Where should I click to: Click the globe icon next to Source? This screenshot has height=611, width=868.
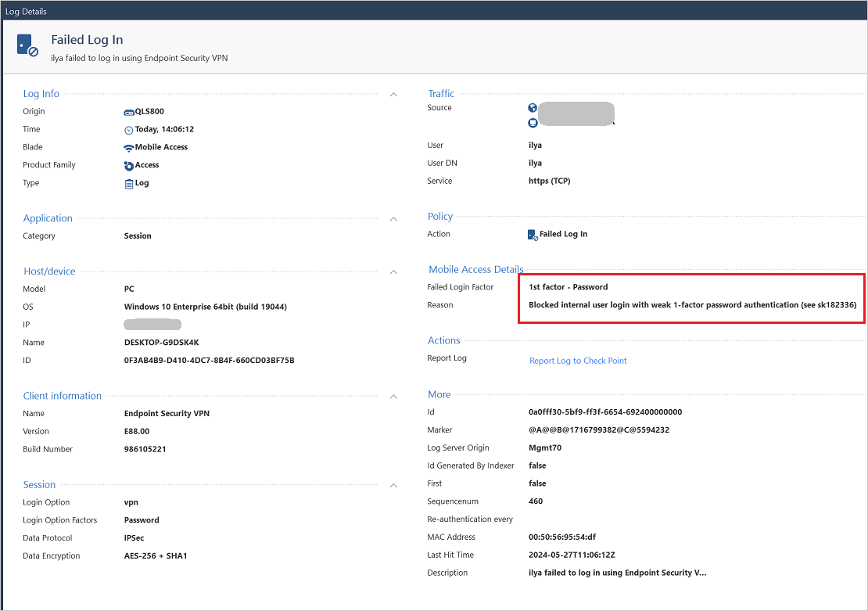[x=533, y=109]
